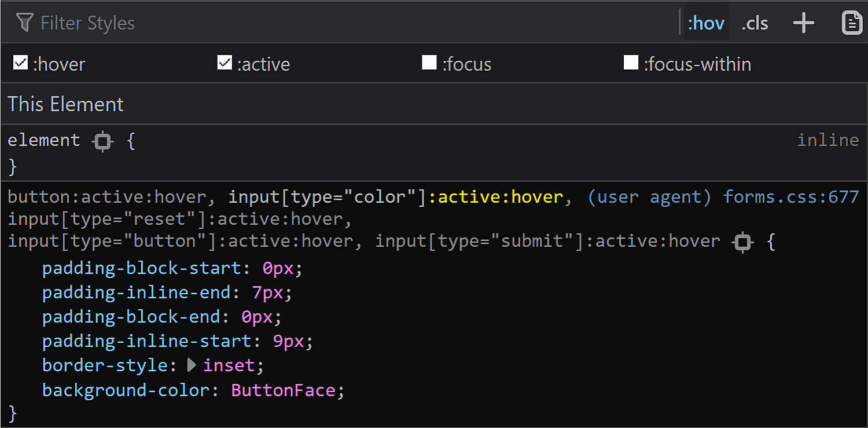Click the crosshair icon next to the forms.css rule
The height and width of the screenshot is (428, 868).
tap(742, 242)
